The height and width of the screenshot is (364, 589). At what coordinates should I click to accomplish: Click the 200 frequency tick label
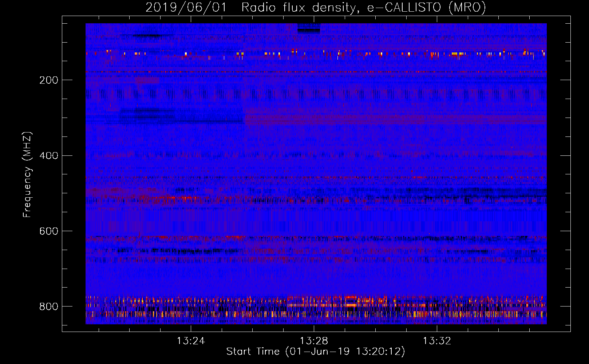[49, 80]
